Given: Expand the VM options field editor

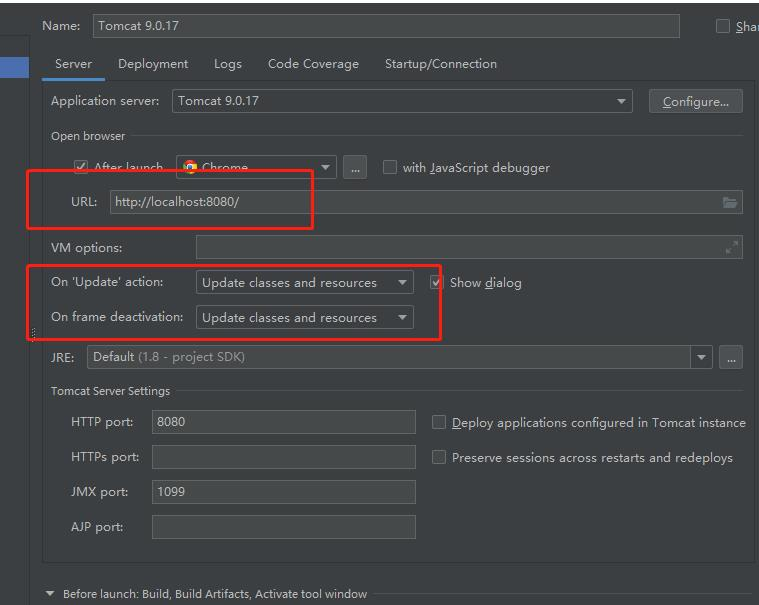Looking at the screenshot, I should click(x=731, y=247).
